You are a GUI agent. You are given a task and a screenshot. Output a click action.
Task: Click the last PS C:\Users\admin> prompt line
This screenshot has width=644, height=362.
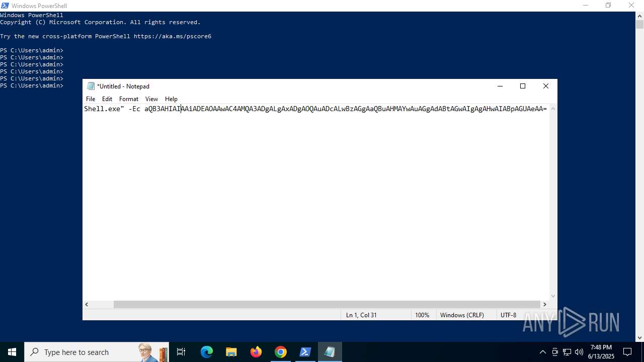click(x=32, y=85)
